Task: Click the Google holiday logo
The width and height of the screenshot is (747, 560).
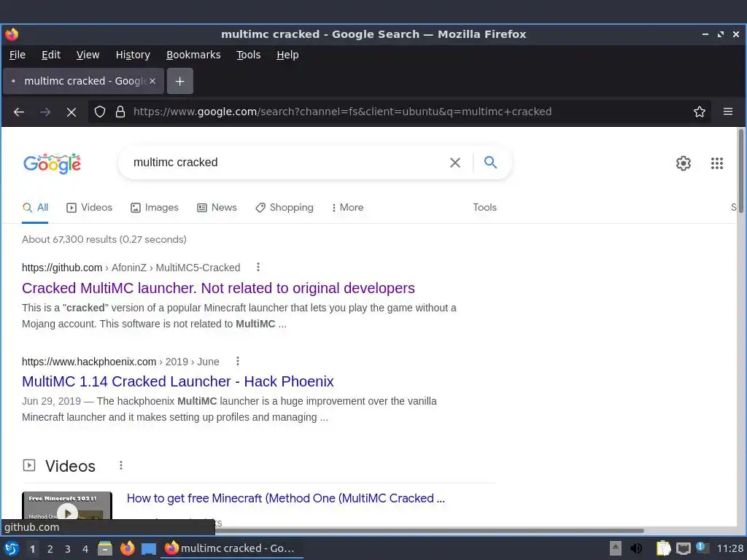Action: click(x=53, y=163)
